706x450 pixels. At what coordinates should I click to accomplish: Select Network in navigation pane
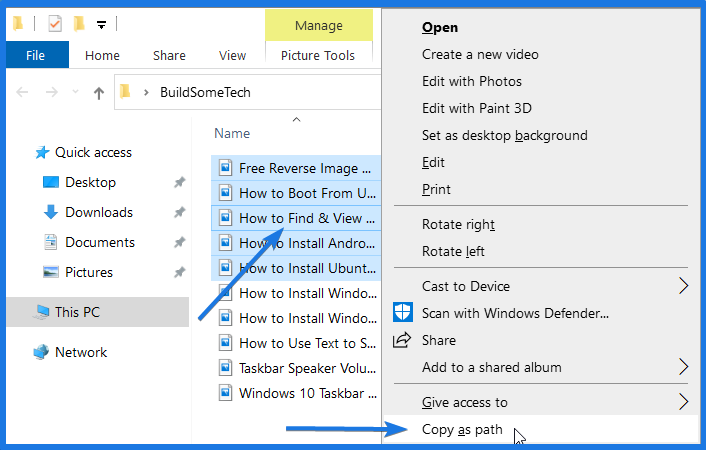(81, 352)
